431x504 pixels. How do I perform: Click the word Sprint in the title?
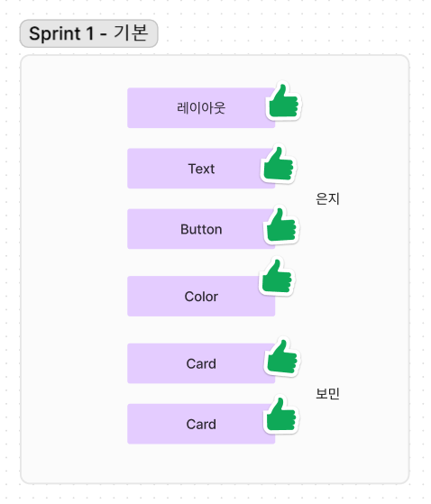pos(55,34)
